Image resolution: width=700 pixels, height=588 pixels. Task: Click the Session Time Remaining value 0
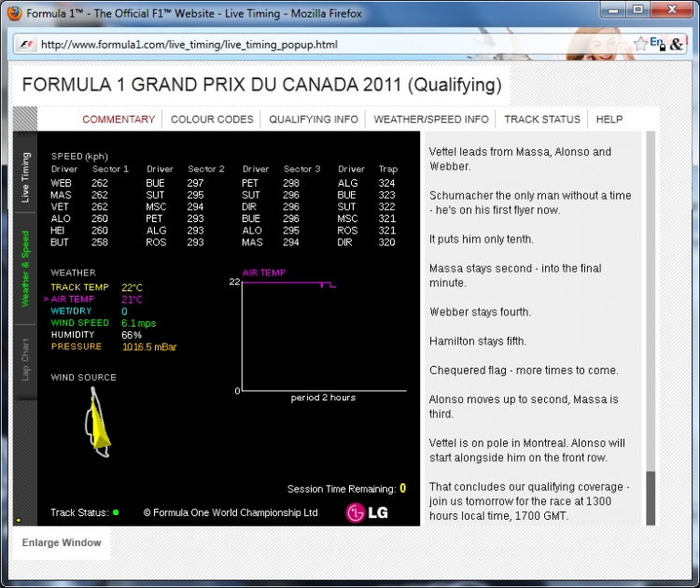[402, 488]
